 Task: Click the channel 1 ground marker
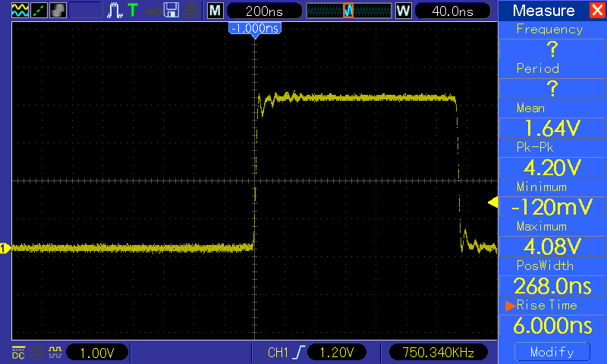(5, 248)
